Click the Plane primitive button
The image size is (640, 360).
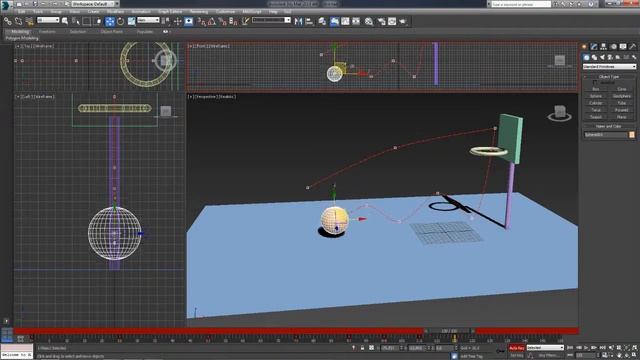(622, 117)
